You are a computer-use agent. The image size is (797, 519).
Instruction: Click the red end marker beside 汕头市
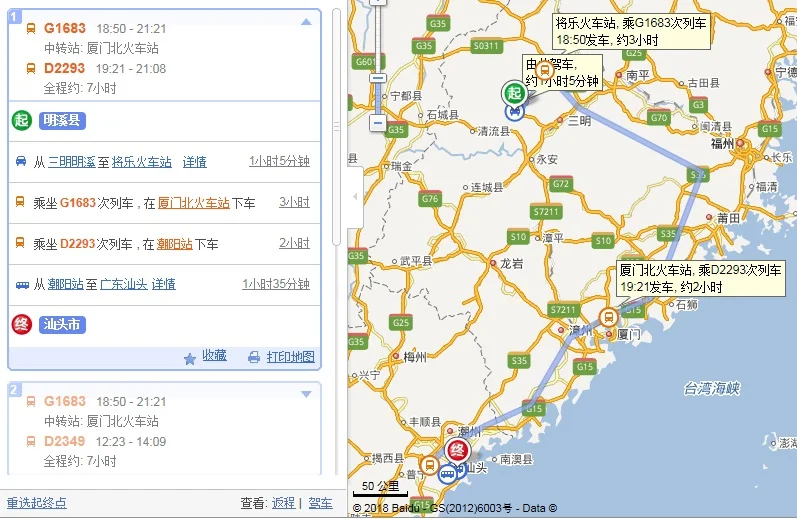[x=21, y=324]
